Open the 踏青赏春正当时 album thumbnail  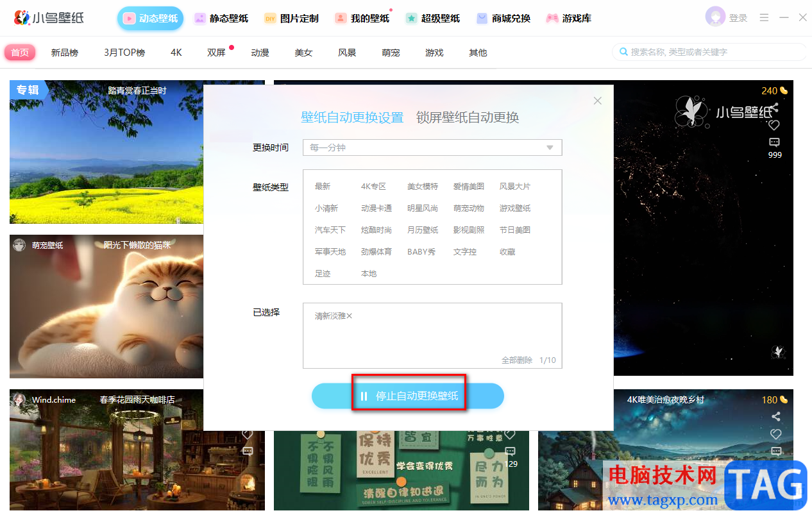coord(106,152)
